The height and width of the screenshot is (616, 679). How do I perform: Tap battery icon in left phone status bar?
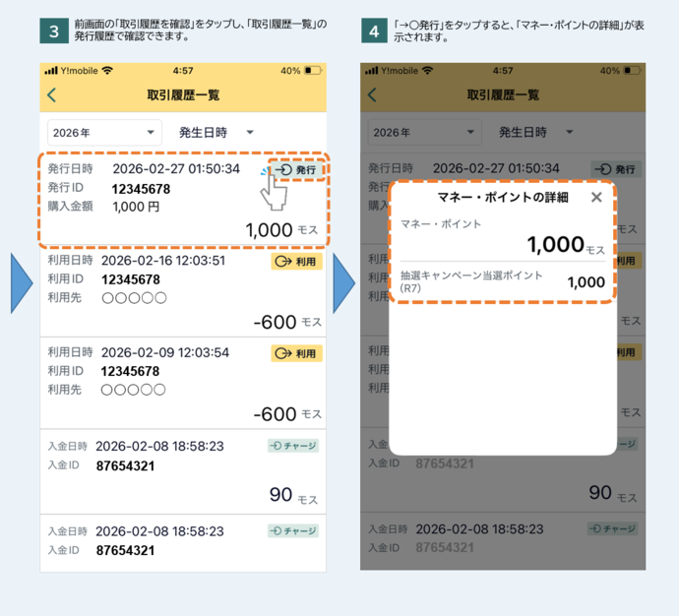pos(313,70)
